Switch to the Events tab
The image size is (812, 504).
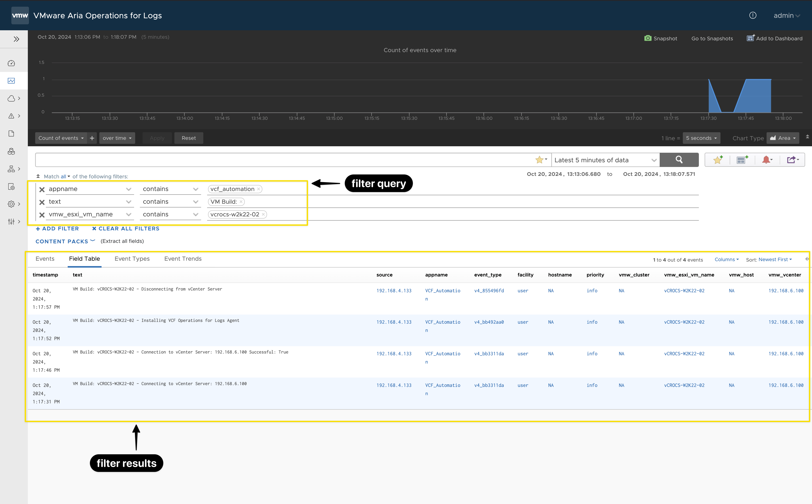pyautogui.click(x=45, y=259)
